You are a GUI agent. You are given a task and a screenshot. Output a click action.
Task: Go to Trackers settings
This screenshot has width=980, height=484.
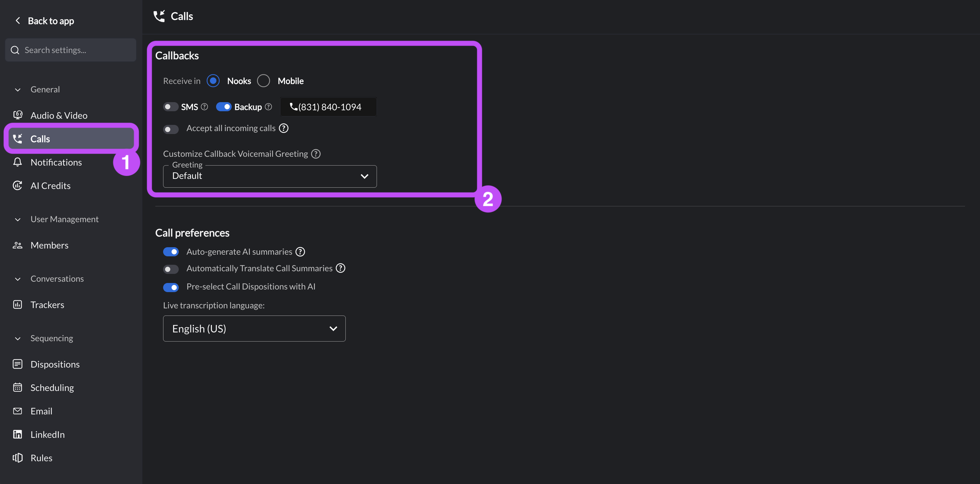pos(47,305)
